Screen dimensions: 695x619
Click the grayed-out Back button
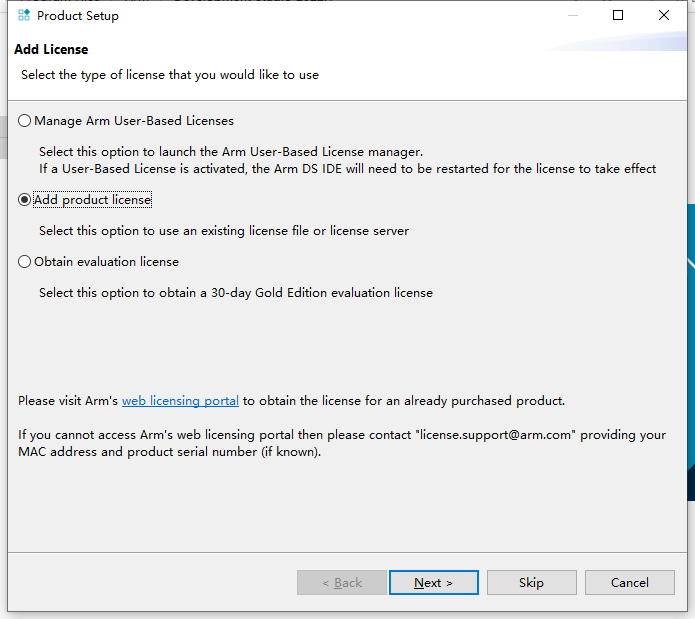(342, 583)
